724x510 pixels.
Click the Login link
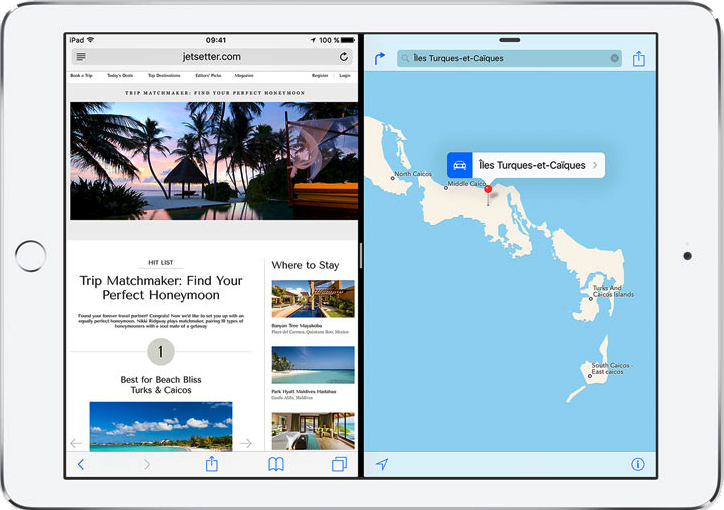click(345, 75)
